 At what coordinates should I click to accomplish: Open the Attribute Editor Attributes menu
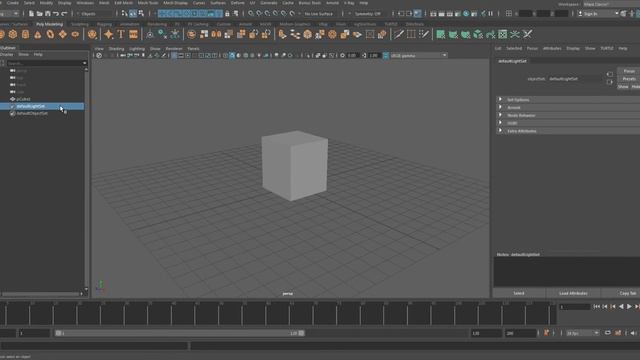[x=552, y=48]
